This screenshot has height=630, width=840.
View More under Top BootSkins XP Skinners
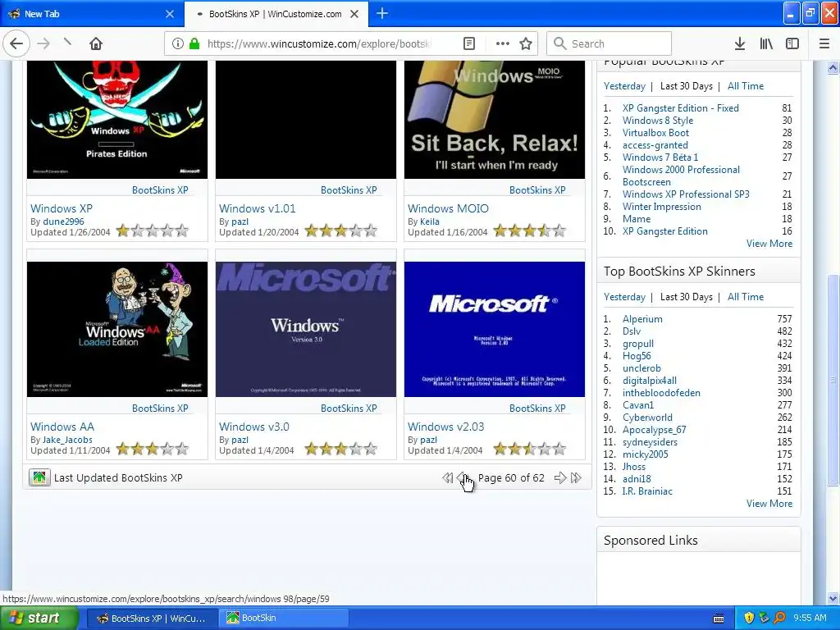[769, 503]
